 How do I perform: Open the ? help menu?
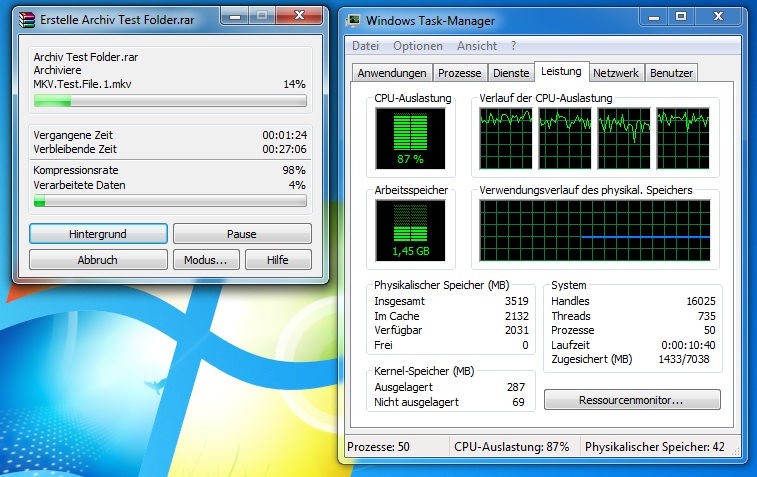513,46
